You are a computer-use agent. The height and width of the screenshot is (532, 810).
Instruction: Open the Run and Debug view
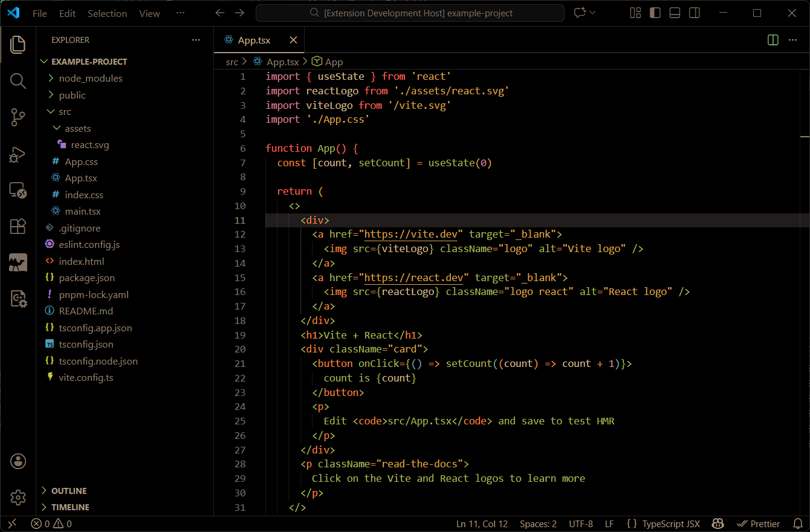18,155
